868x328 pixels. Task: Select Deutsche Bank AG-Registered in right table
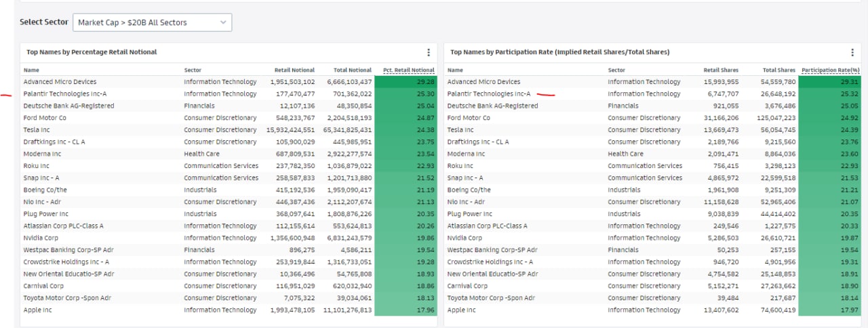click(x=493, y=106)
